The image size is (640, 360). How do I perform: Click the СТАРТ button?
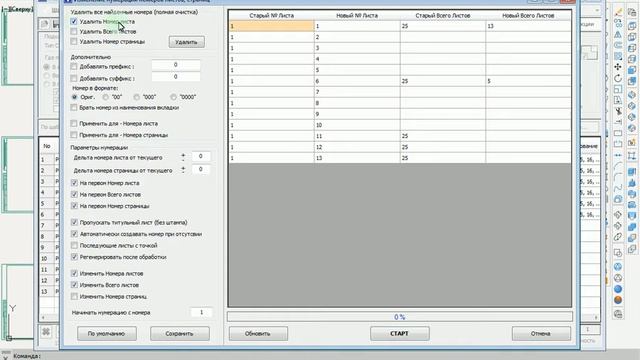400,333
